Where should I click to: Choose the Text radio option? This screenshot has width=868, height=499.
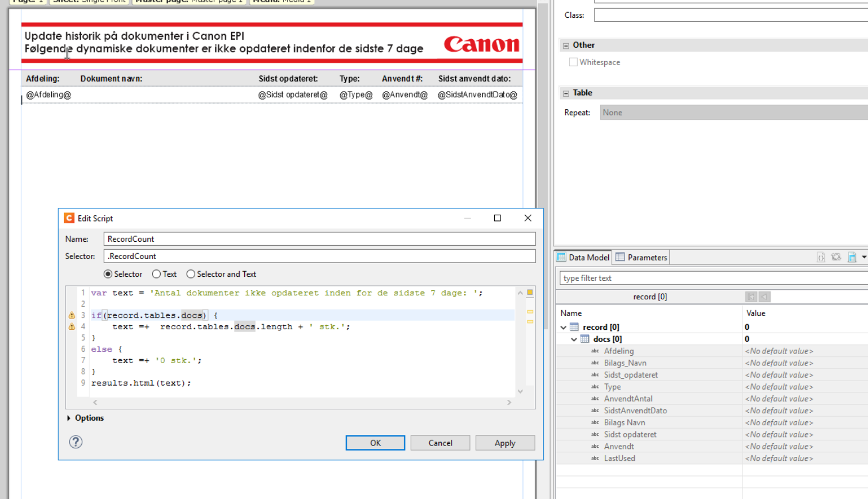(156, 275)
